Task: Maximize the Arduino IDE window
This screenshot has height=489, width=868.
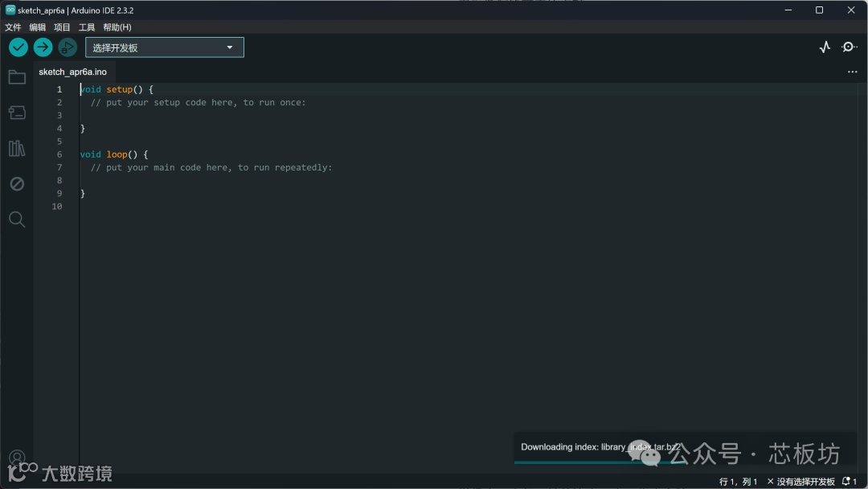Action: click(819, 10)
